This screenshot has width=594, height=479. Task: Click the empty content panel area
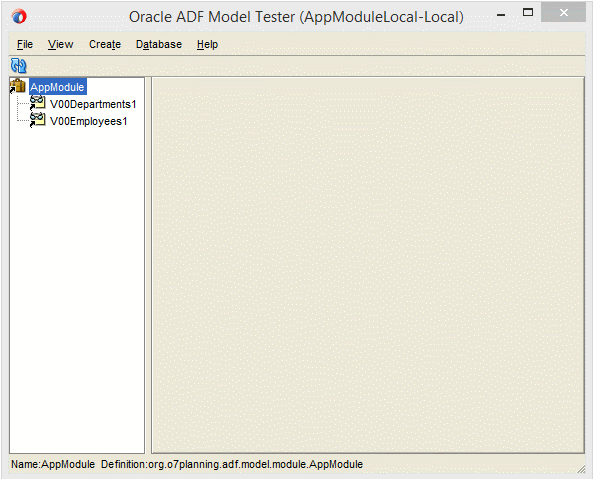(368, 265)
